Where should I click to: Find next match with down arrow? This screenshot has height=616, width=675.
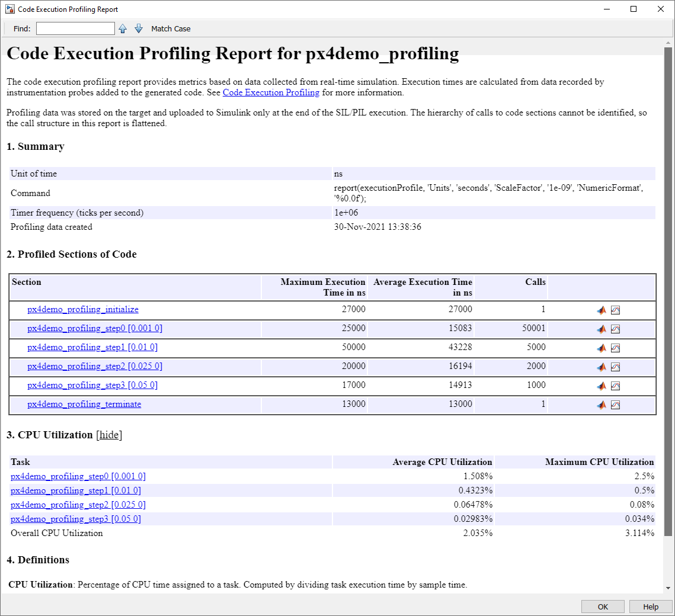coord(139,29)
